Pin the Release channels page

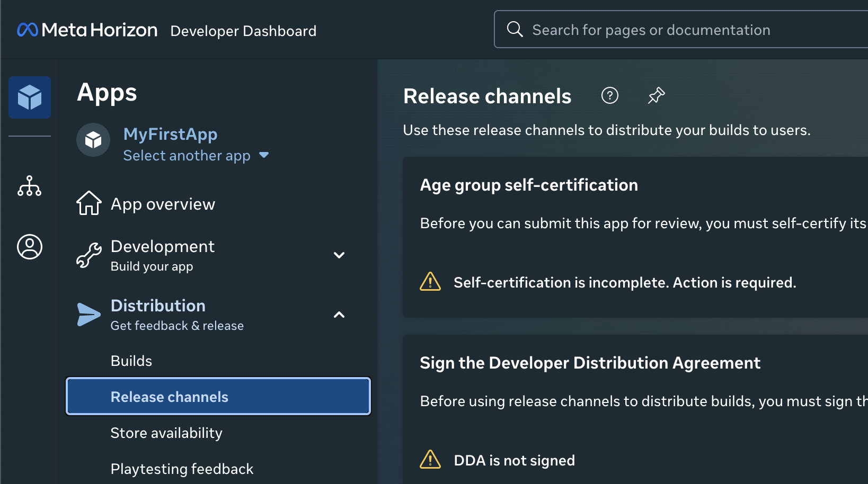pyautogui.click(x=656, y=95)
